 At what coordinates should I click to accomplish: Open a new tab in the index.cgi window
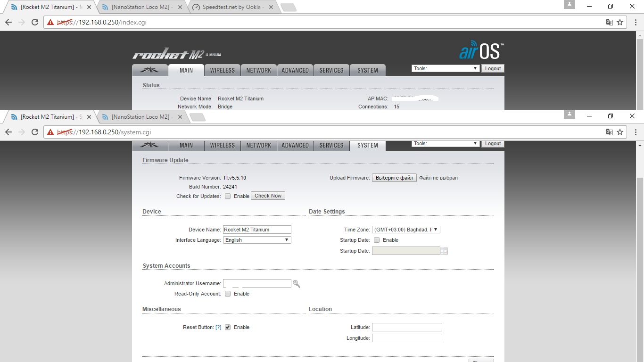click(288, 7)
